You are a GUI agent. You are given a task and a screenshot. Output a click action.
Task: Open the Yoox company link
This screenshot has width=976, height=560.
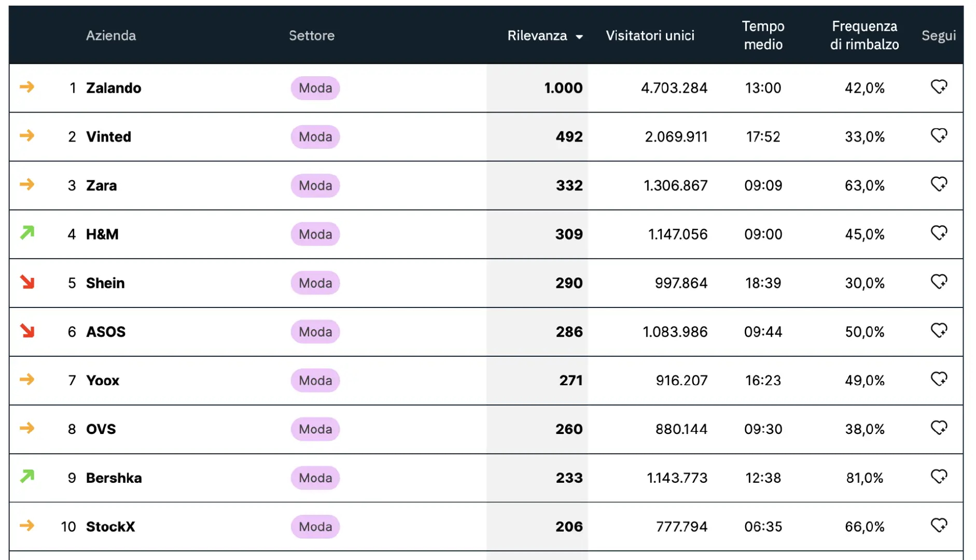pyautogui.click(x=103, y=380)
